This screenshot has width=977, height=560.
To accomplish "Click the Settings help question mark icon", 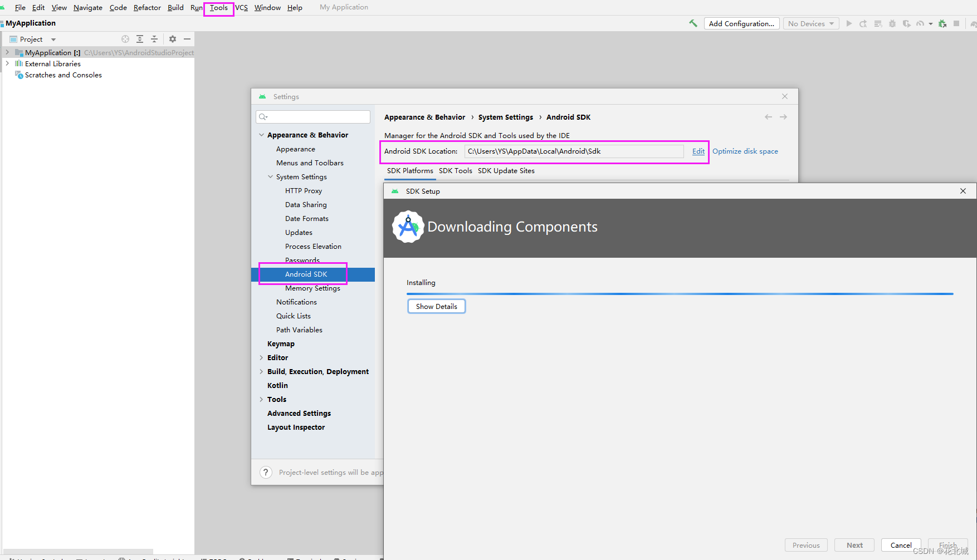I will pos(266,472).
